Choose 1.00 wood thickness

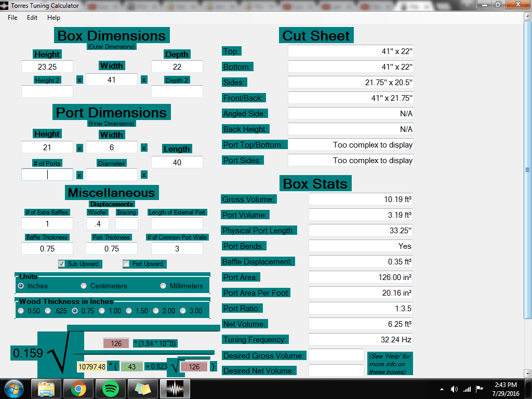pos(102,311)
